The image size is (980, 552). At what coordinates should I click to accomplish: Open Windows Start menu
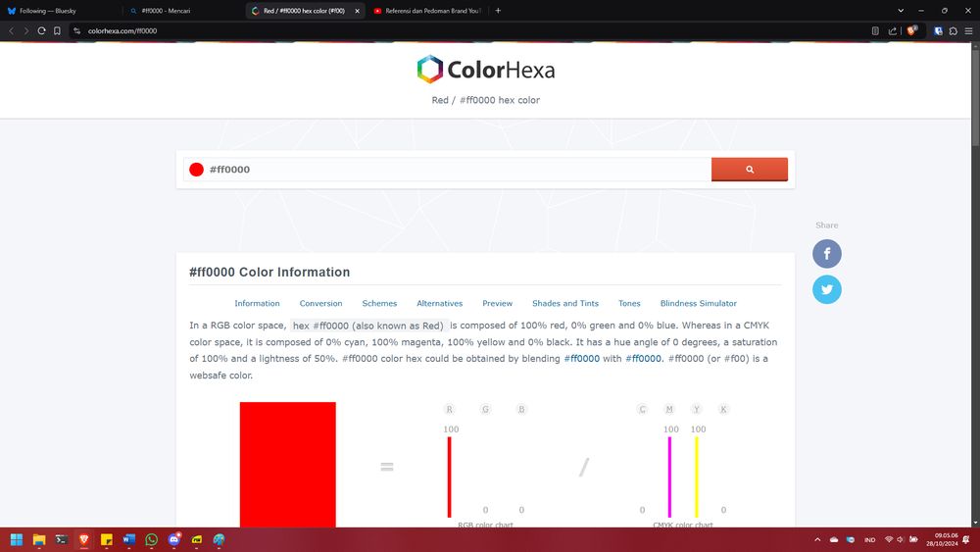pos(17,539)
